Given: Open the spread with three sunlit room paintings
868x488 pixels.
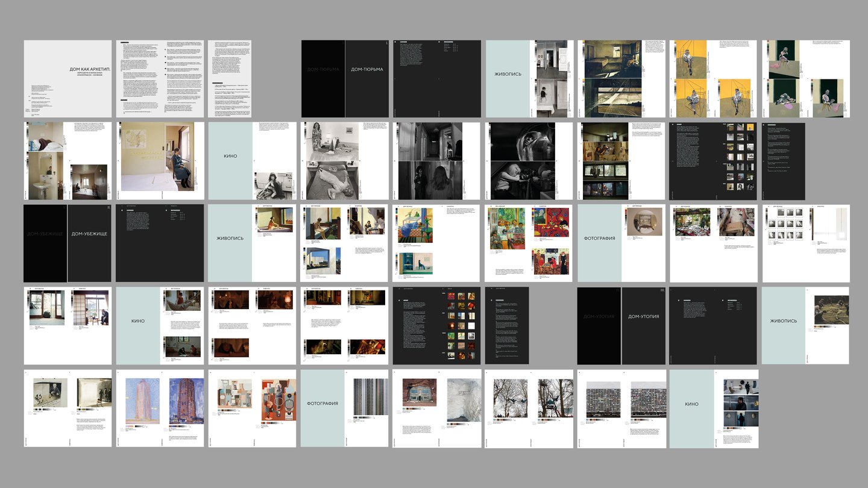Looking at the screenshot, I should [344, 243].
